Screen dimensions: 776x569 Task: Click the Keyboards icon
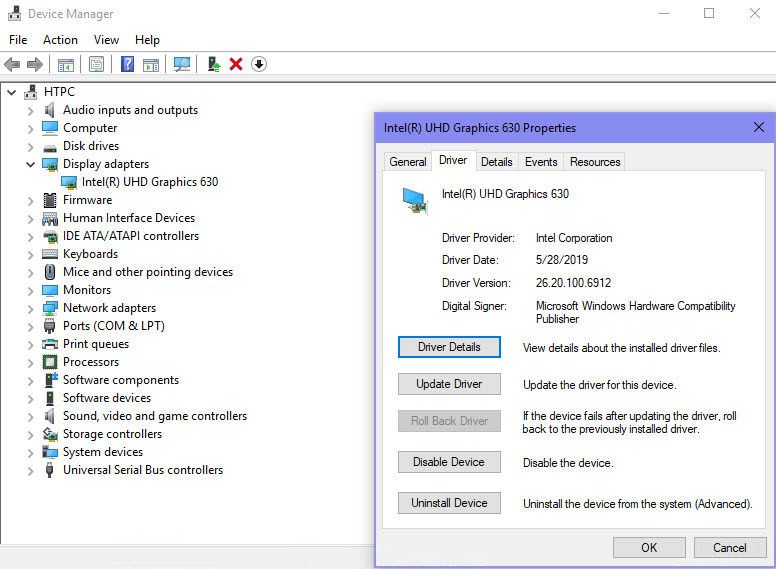click(49, 254)
